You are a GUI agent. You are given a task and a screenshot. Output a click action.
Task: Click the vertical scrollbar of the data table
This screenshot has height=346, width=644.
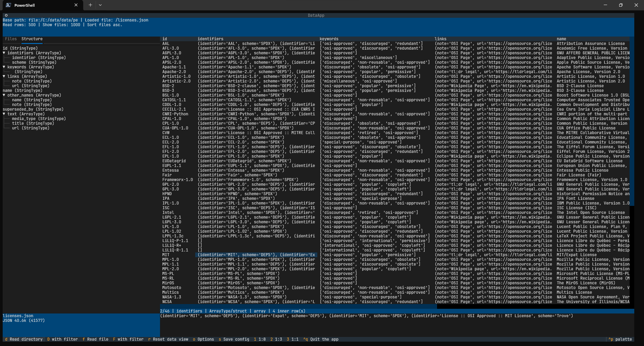(632, 121)
